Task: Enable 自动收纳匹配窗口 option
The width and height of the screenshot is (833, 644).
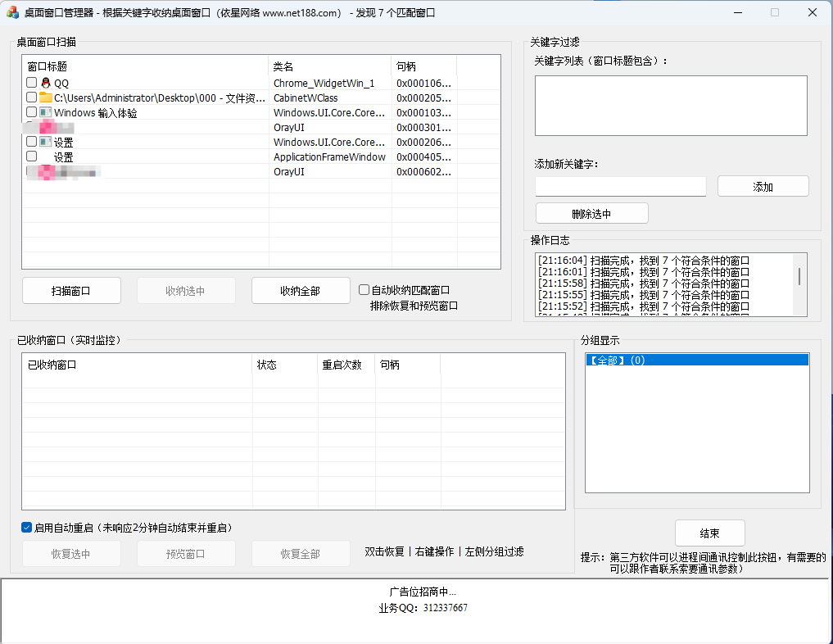Action: click(363, 288)
